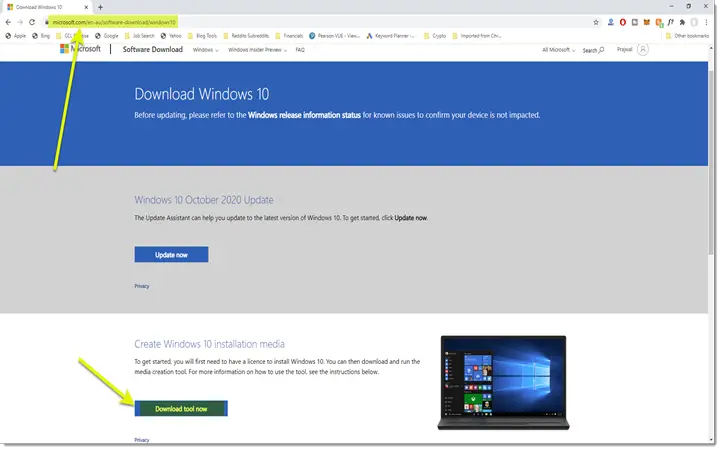Open the Reddits Subreddits bookmark folder
Viewport: 720px width, 450px height.
click(246, 35)
